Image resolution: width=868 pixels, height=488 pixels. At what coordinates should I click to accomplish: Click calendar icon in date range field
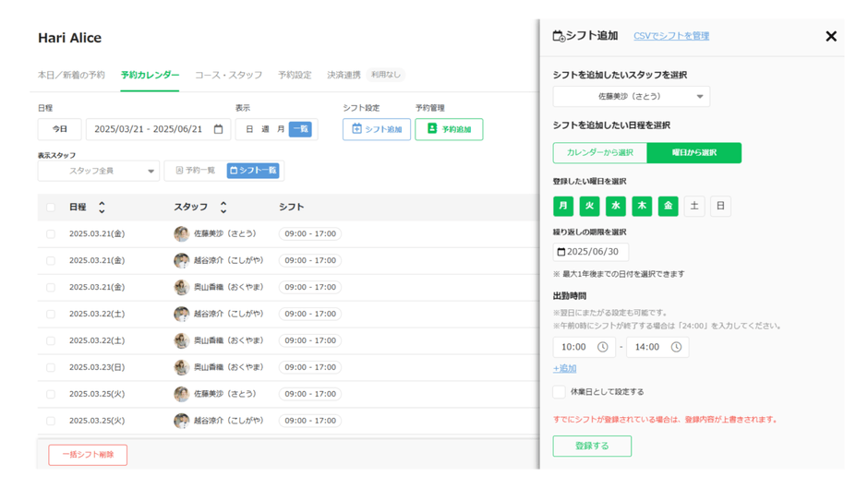coord(219,130)
